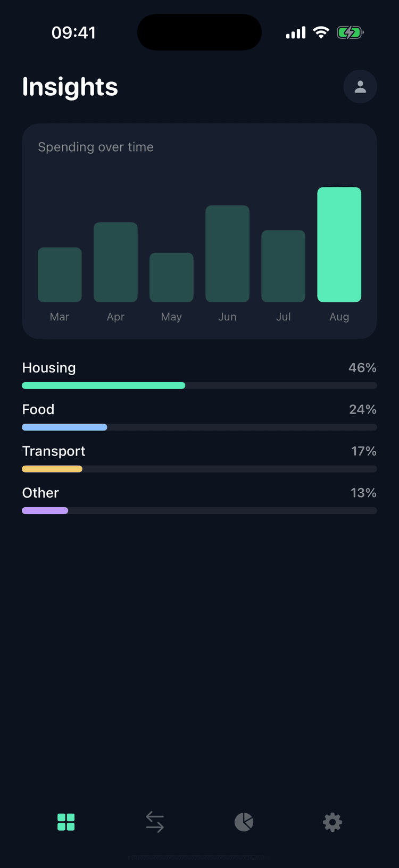The height and width of the screenshot is (868, 399).
Task: Select the highlighted Aug spending bar
Action: point(339,245)
